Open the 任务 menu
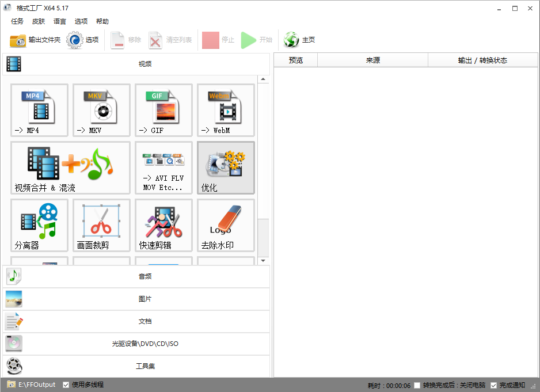540x392 pixels. tap(17, 21)
